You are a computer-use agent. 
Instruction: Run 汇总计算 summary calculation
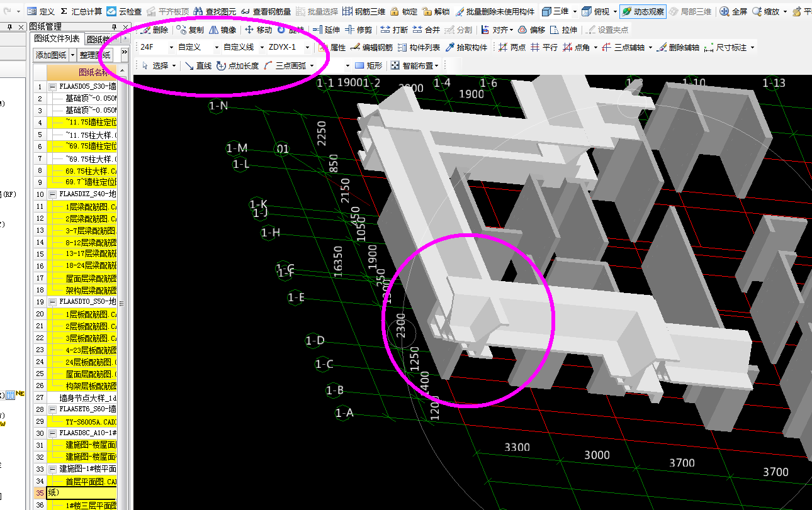pyautogui.click(x=82, y=11)
